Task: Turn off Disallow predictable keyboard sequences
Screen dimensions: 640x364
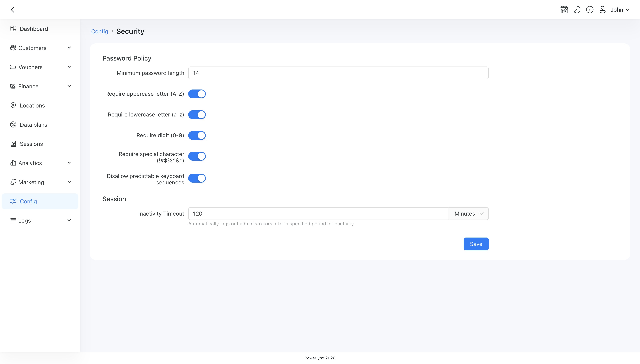Action: click(x=197, y=178)
